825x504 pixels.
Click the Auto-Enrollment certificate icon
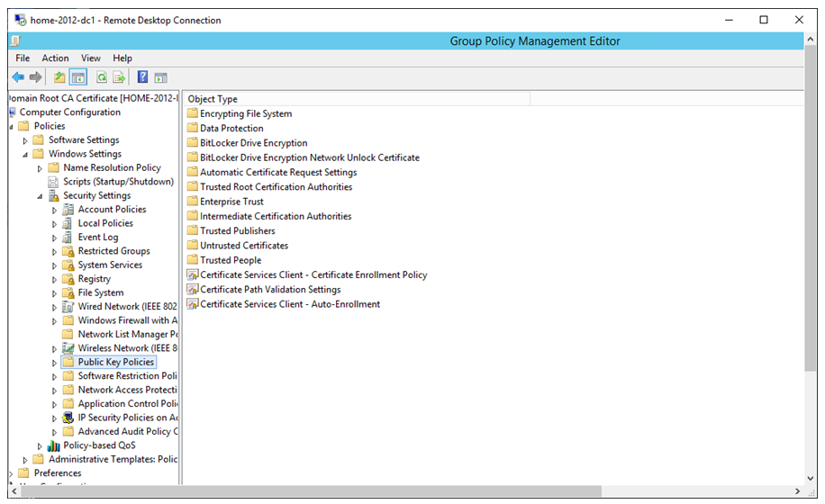click(x=193, y=304)
